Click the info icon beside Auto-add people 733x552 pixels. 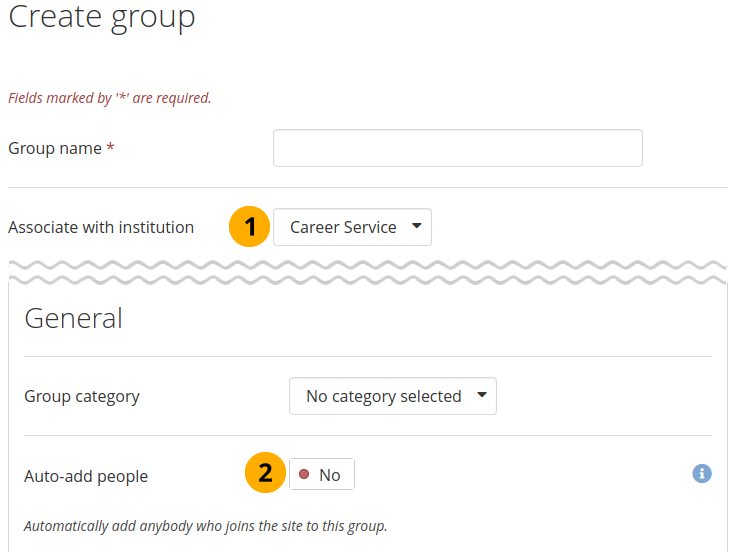point(702,473)
